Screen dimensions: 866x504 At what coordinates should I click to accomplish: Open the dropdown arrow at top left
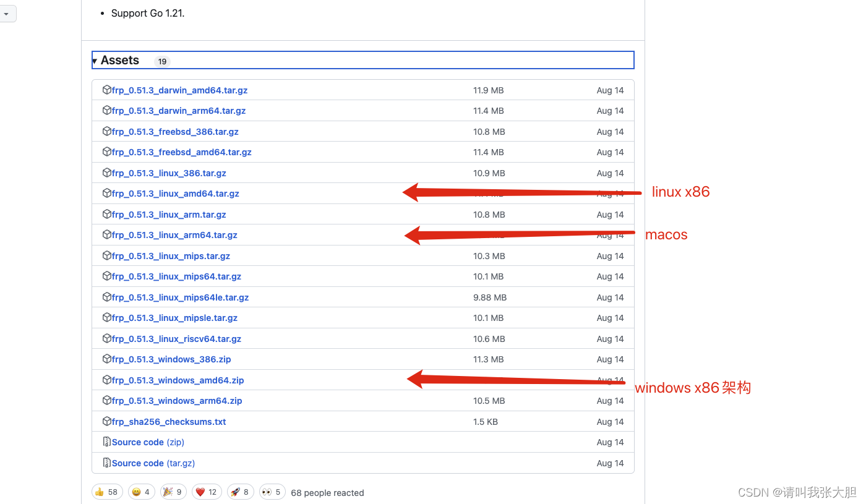6,14
